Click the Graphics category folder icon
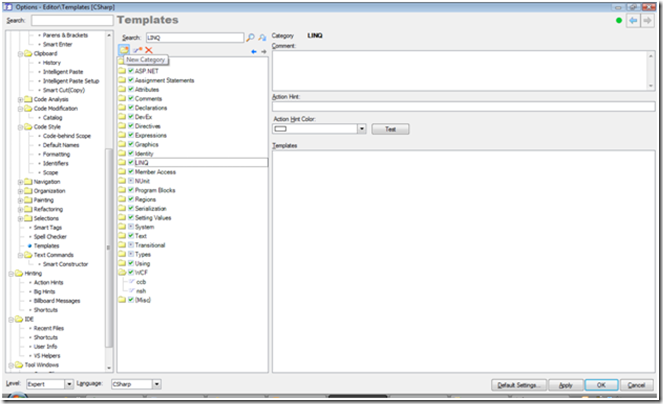Screen dimensions: 663x404 (122, 144)
